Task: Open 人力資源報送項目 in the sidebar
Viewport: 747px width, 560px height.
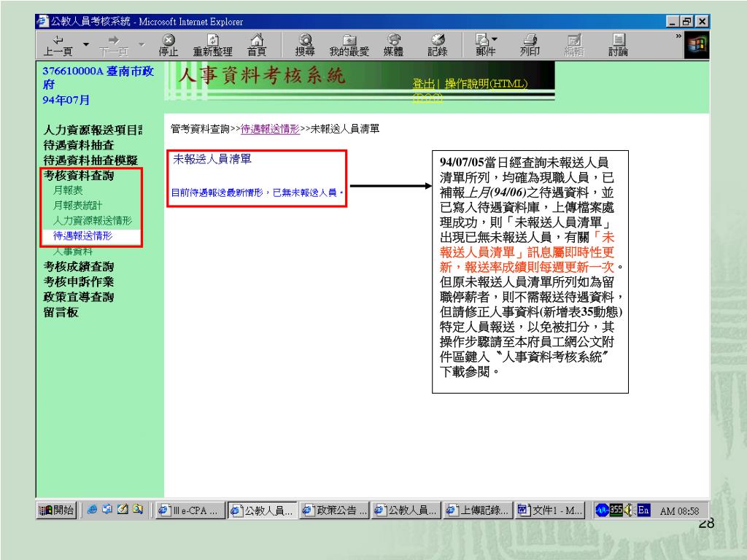Action: 93,130
